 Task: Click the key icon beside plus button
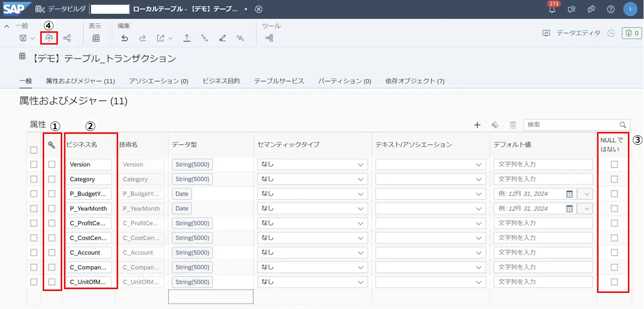pyautogui.click(x=495, y=125)
